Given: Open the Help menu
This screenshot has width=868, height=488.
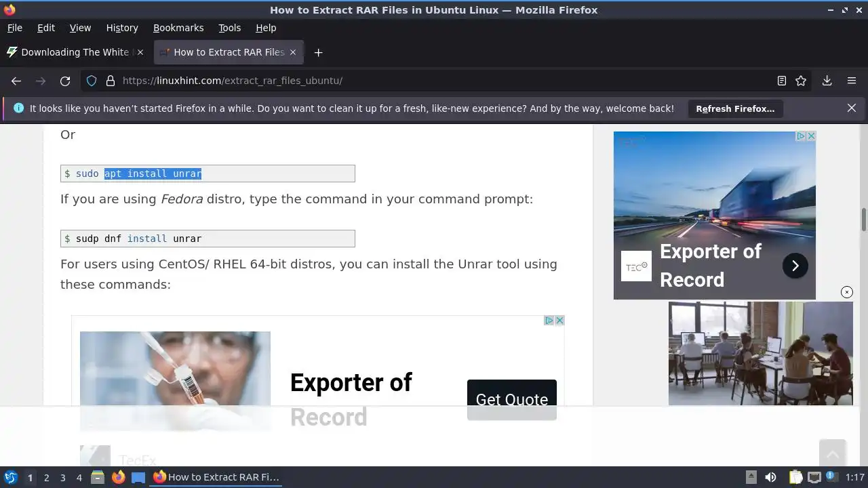Looking at the screenshot, I should [x=266, y=28].
